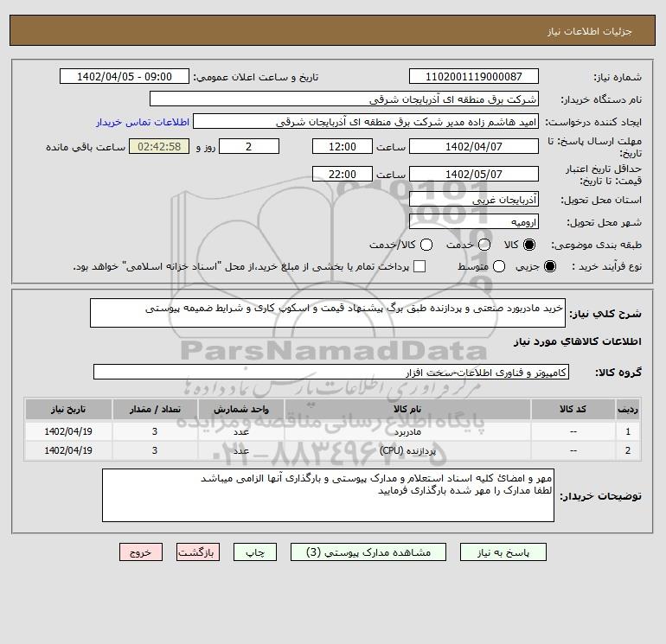This screenshot has height=644, width=666.
Task: Click the buyer notes text area
Action: pyautogui.click(x=328, y=495)
